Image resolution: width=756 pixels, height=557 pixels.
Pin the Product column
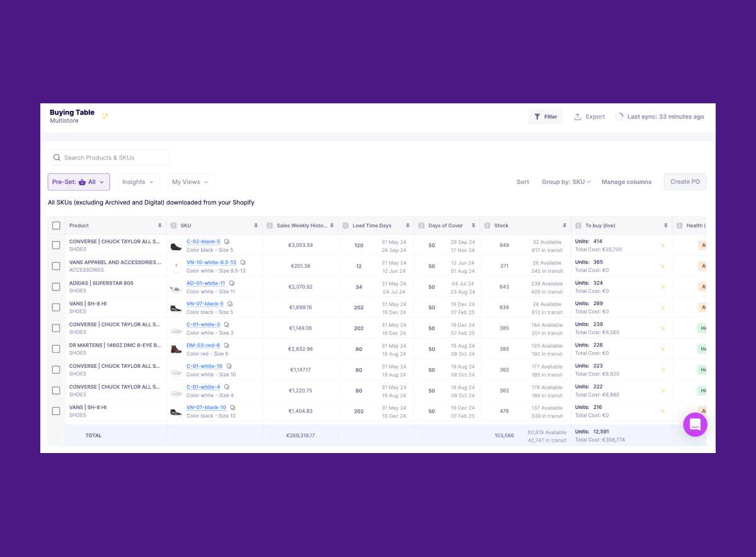point(159,226)
